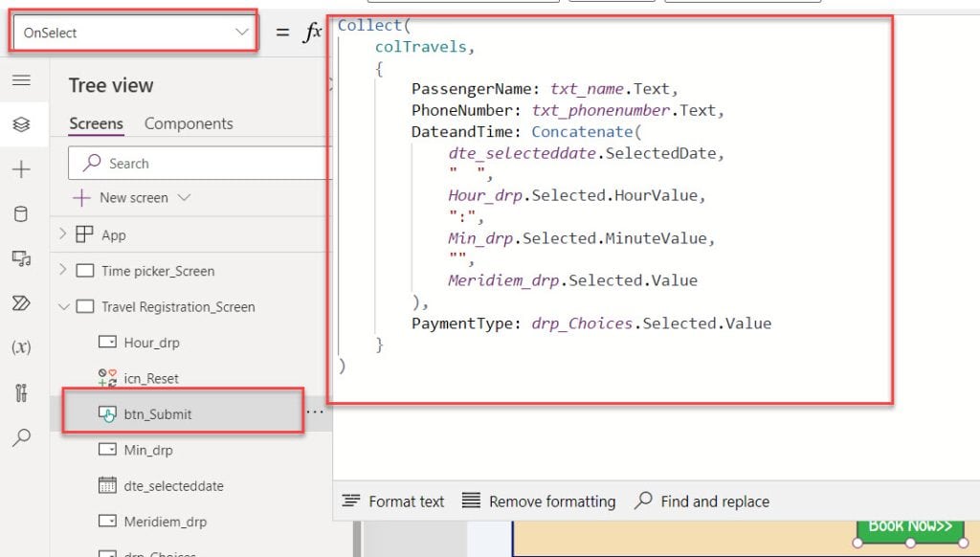Open the Media icon in sidebar
Viewport: 980px width, 557px height.
(x=21, y=258)
